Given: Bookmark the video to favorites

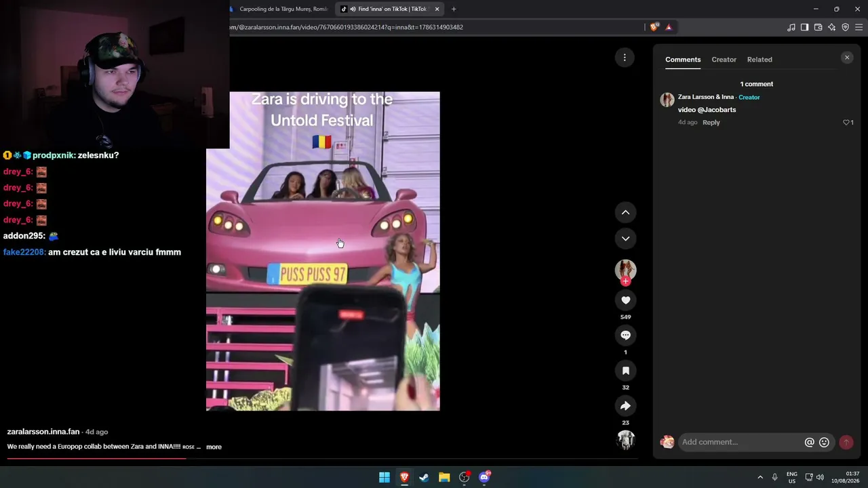Looking at the screenshot, I should pos(625,371).
